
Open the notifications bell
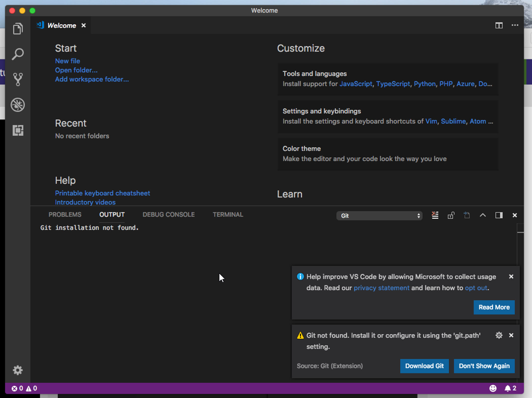click(x=510, y=388)
